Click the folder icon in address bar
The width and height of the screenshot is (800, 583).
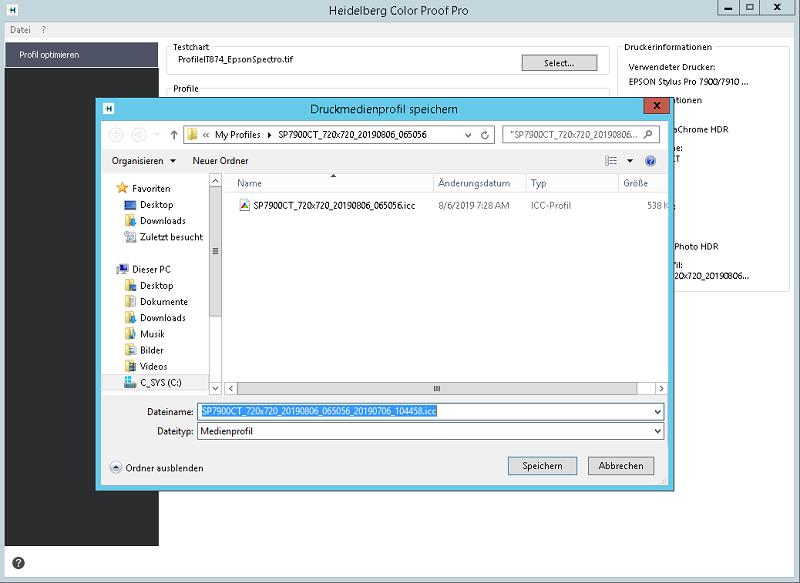point(192,135)
